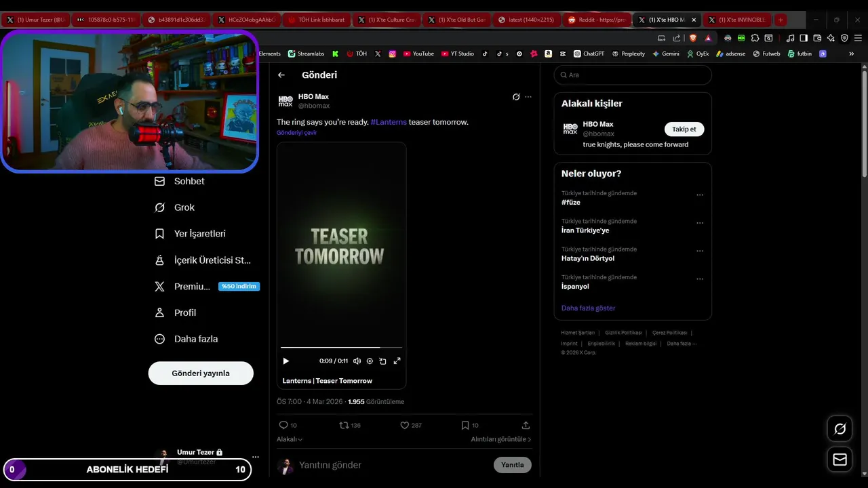Open the YT Studio bookmark
Viewport: 868px width, 488px height.
pyautogui.click(x=458, y=54)
